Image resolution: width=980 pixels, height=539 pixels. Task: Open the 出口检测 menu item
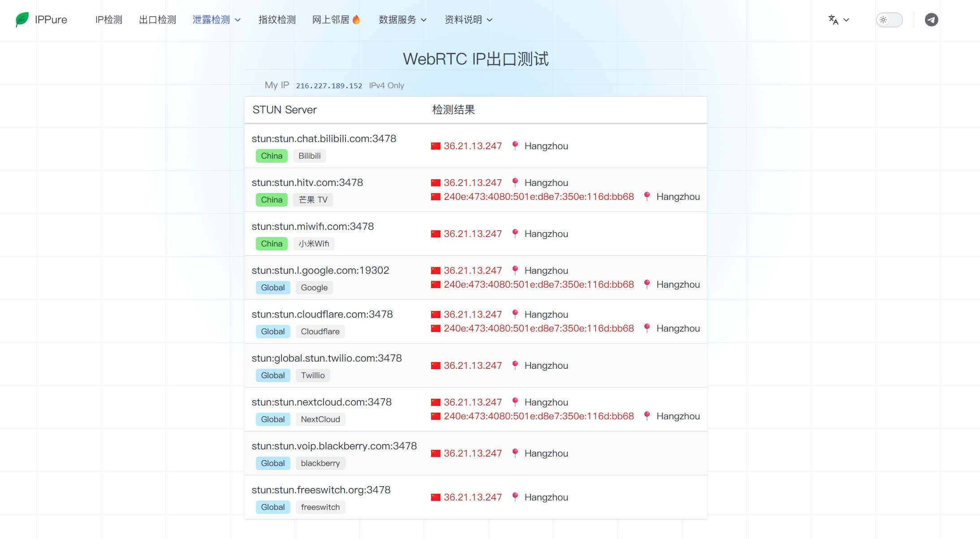click(x=157, y=20)
